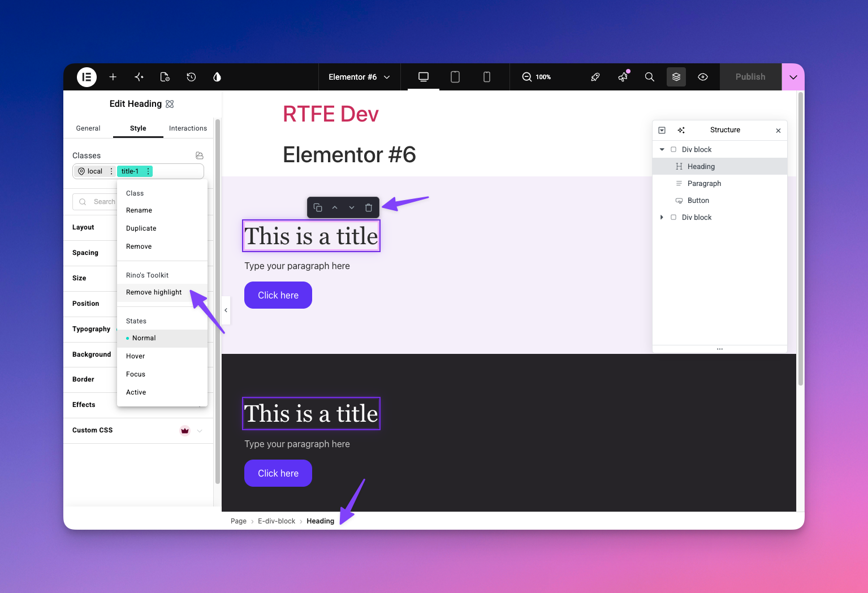Click the Structure panel AI sparkle icon
The image size is (868, 593).
point(681,130)
